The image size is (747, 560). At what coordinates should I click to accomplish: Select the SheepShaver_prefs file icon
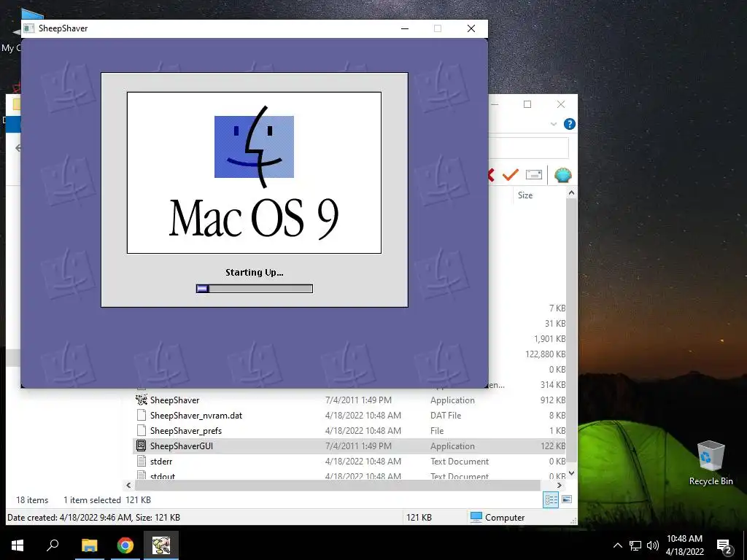pyautogui.click(x=141, y=430)
